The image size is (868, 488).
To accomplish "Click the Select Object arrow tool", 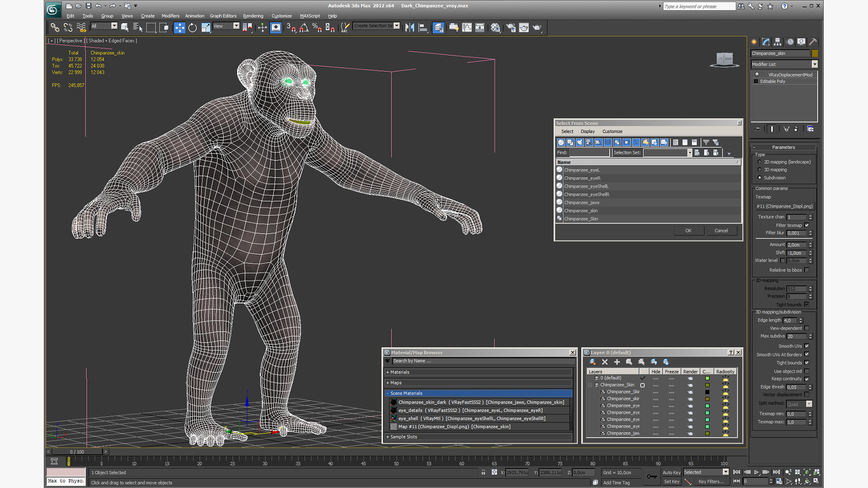I will click(x=125, y=28).
